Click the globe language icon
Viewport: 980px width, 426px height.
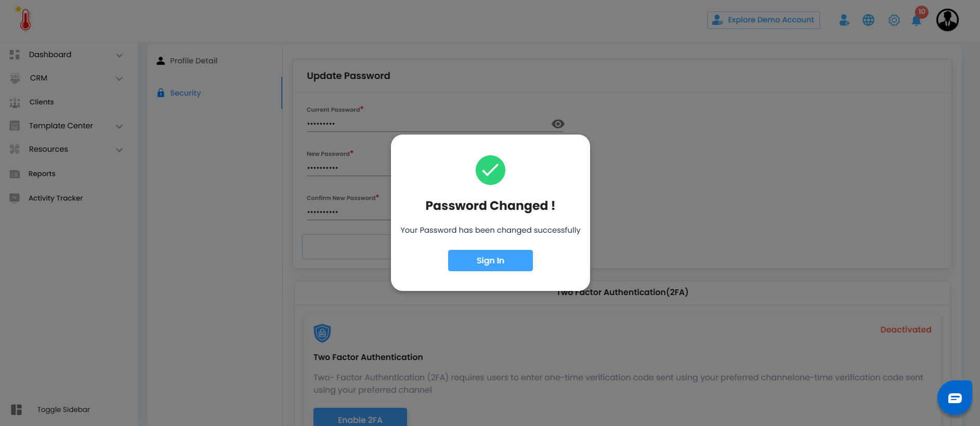tap(868, 20)
